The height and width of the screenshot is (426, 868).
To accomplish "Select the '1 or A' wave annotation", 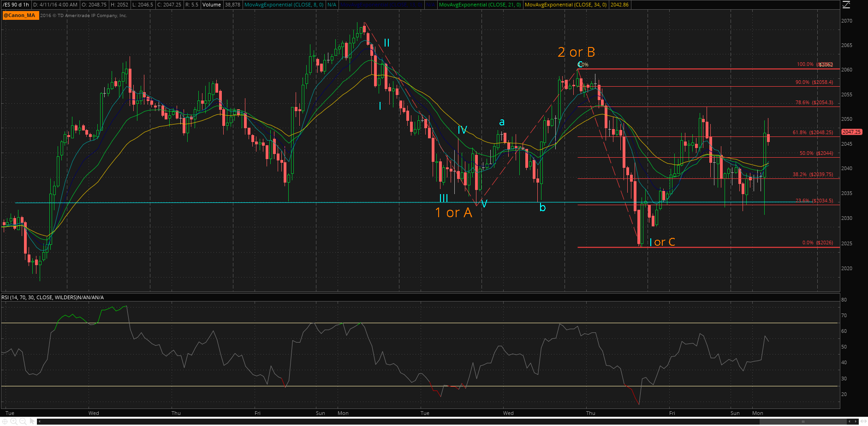I will (x=454, y=213).
